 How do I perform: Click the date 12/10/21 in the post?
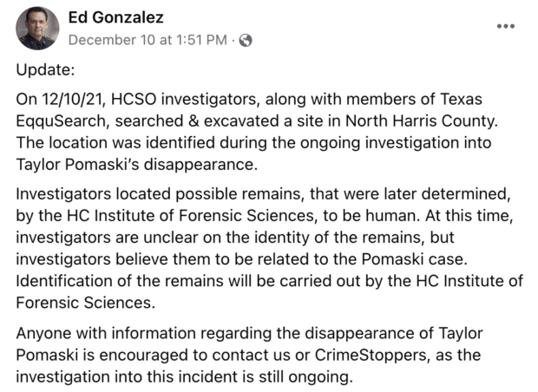coord(73,100)
